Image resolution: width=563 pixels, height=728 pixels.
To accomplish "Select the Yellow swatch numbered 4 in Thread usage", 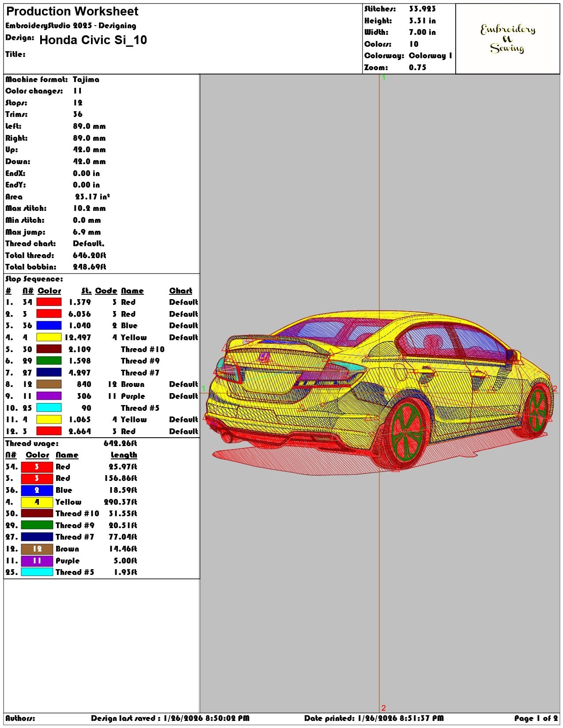I will pos(37,502).
